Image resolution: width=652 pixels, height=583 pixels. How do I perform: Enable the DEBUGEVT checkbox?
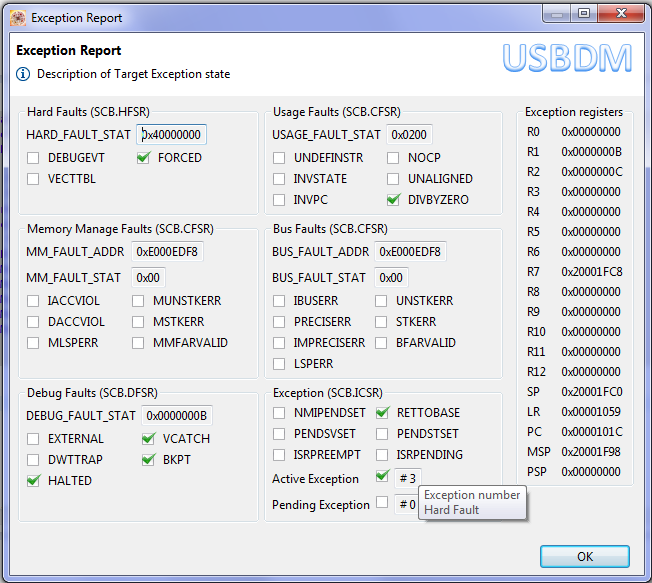(x=34, y=158)
